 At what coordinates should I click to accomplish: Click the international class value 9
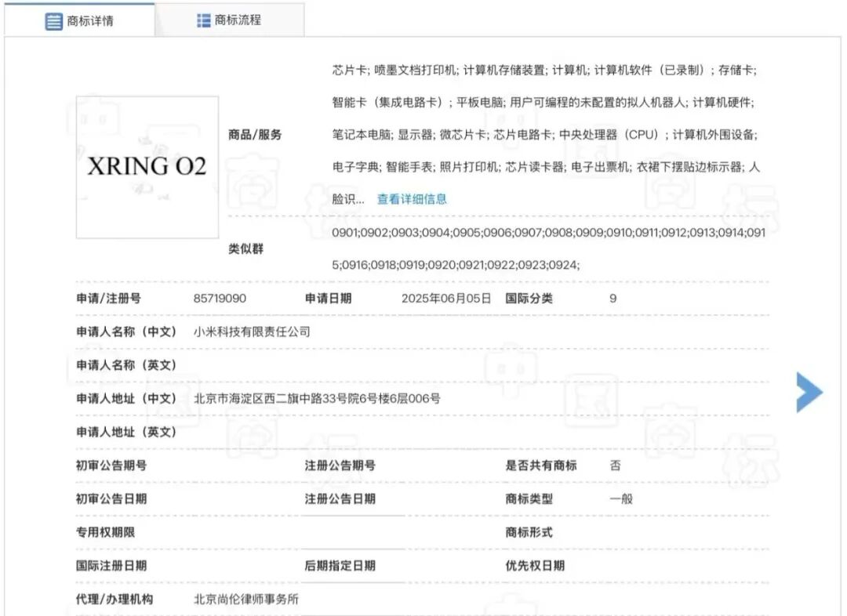point(614,298)
